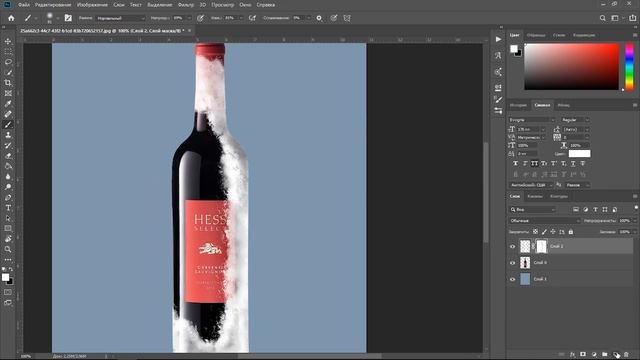This screenshot has width=640, height=360.
Task: Toggle lock image pixels brush icon
Action: tap(544, 232)
